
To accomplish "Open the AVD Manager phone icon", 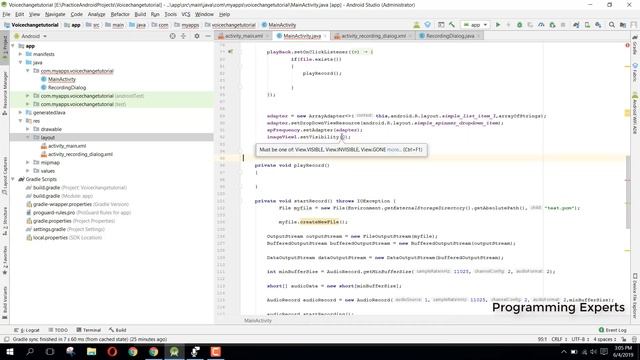I will (587, 25).
